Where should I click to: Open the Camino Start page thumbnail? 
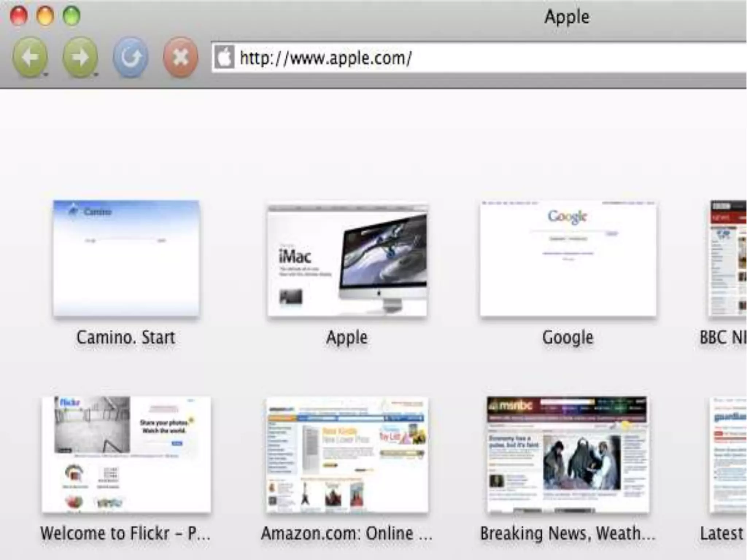[x=126, y=258]
